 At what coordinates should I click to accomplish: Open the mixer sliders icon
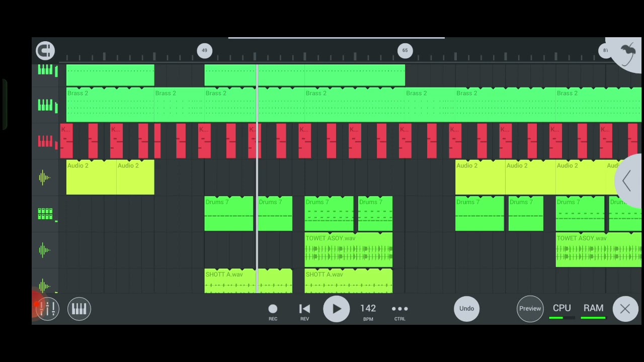point(48,309)
